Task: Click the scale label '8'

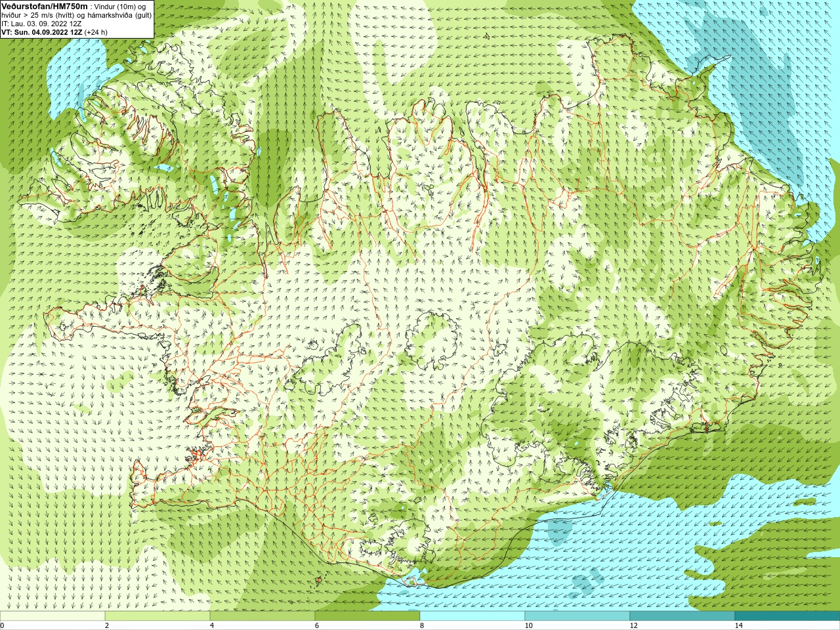Action: (422, 625)
